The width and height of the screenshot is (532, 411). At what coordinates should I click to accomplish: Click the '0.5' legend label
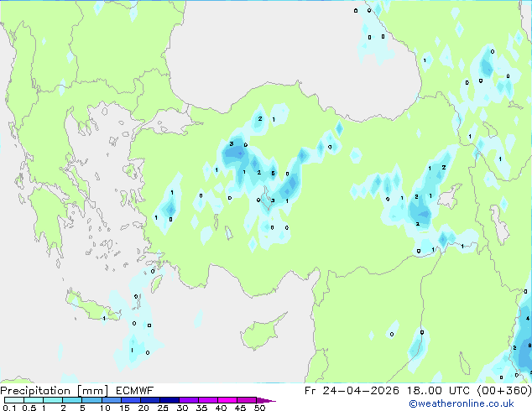pyautogui.click(x=29, y=408)
